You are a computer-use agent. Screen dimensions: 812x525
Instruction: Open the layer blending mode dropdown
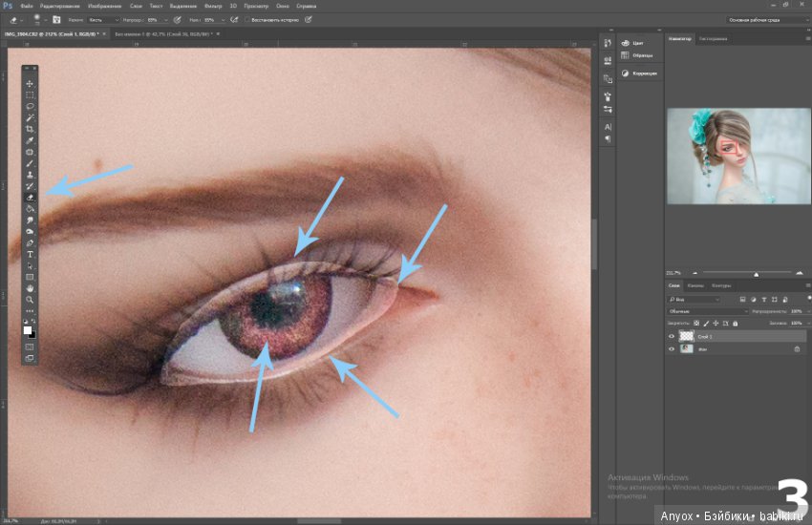(707, 311)
